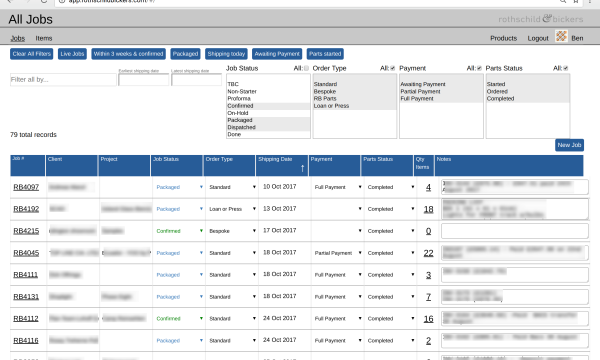Image resolution: width=600 pixels, height=360 pixels.
Task: Toggle the Payment All checkbox
Action: point(479,68)
